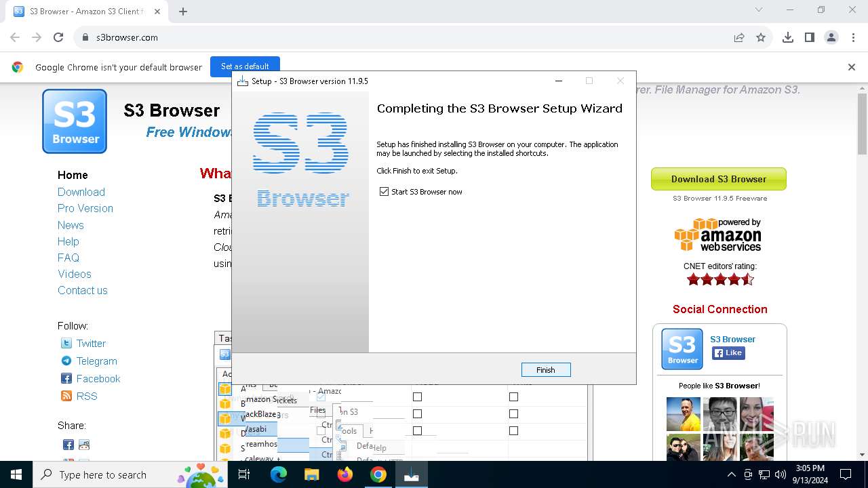The width and height of the screenshot is (868, 488).
Task: Click the orange RSS icon
Action: (66, 396)
